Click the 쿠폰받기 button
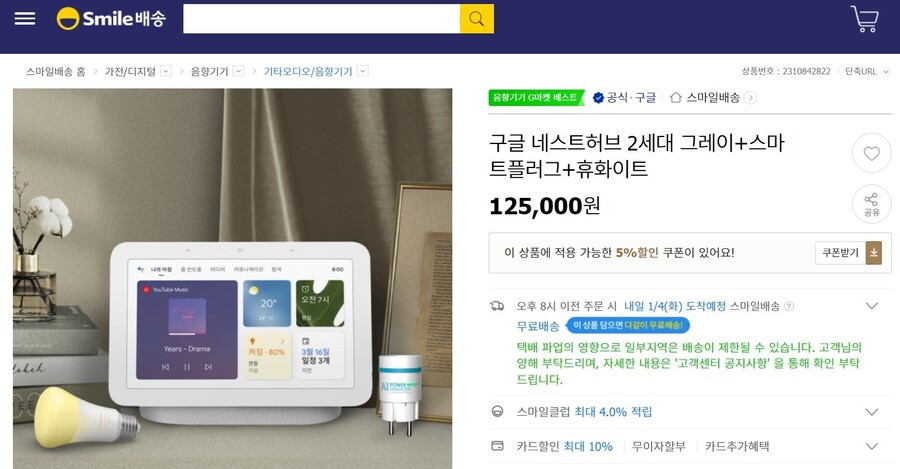The height and width of the screenshot is (469, 900). (x=840, y=253)
